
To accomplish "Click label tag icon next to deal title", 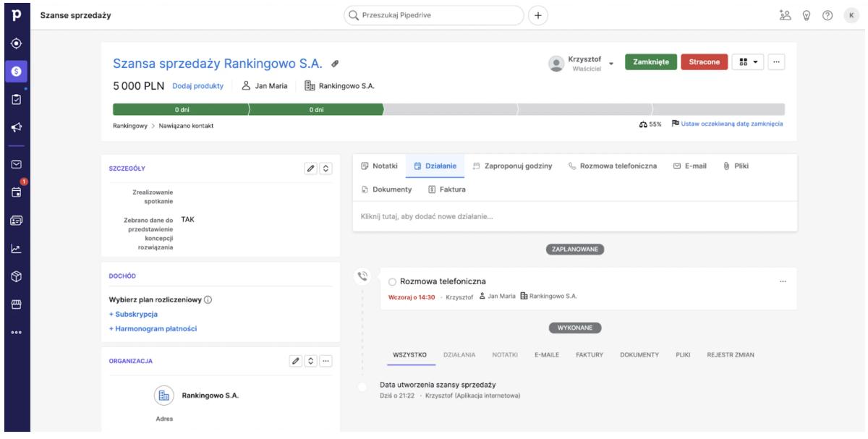I will pos(335,63).
